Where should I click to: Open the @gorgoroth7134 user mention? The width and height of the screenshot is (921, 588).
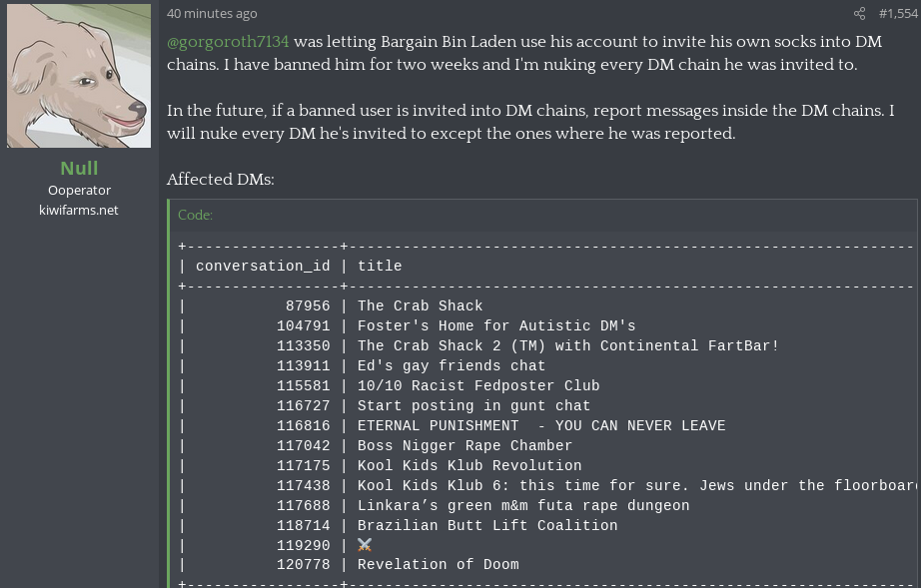click(x=228, y=41)
